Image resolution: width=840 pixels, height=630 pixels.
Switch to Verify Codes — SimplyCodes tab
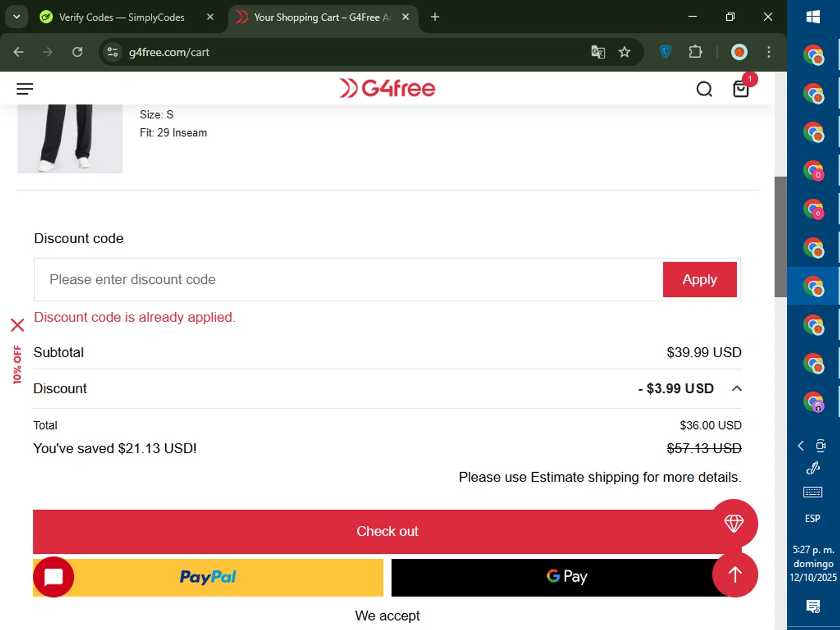(x=122, y=17)
